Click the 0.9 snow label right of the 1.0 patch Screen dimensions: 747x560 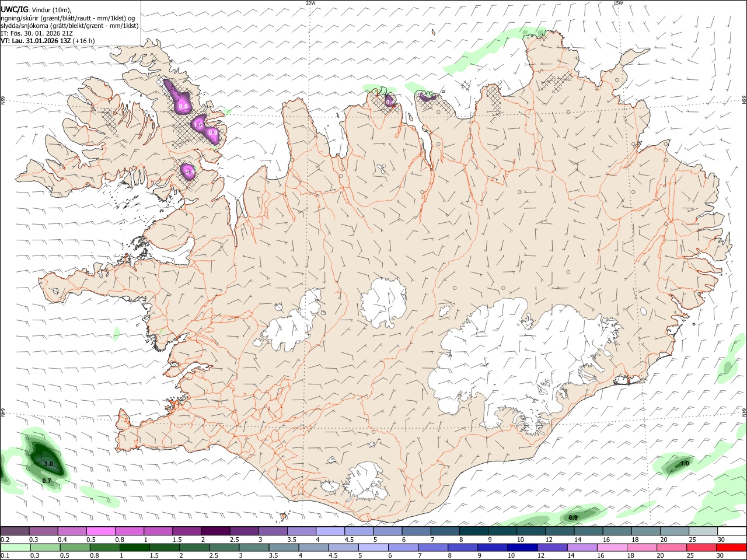213,132
